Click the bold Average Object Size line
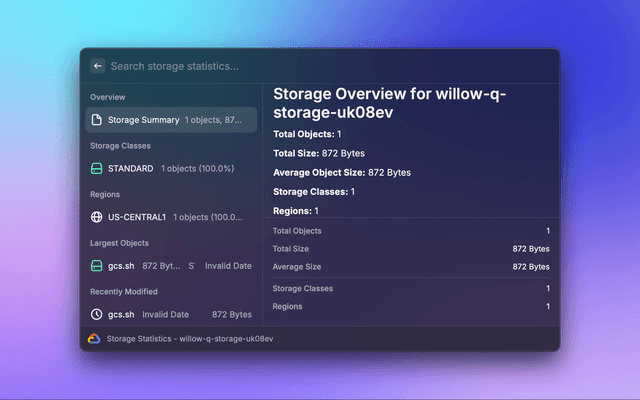The image size is (640, 400). 342,172
